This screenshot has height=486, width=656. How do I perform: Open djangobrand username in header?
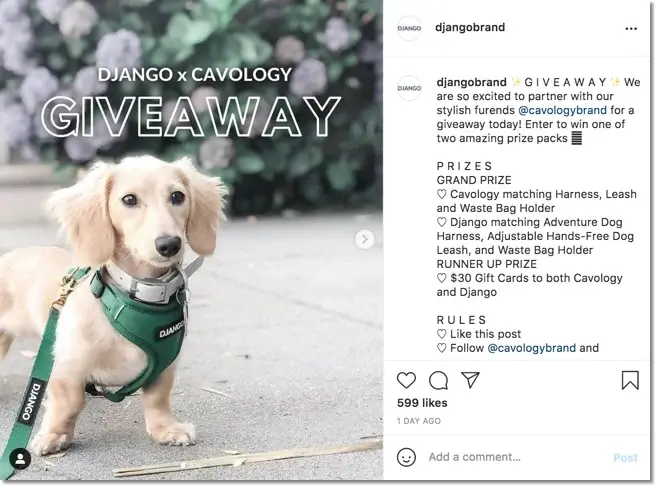click(x=470, y=28)
